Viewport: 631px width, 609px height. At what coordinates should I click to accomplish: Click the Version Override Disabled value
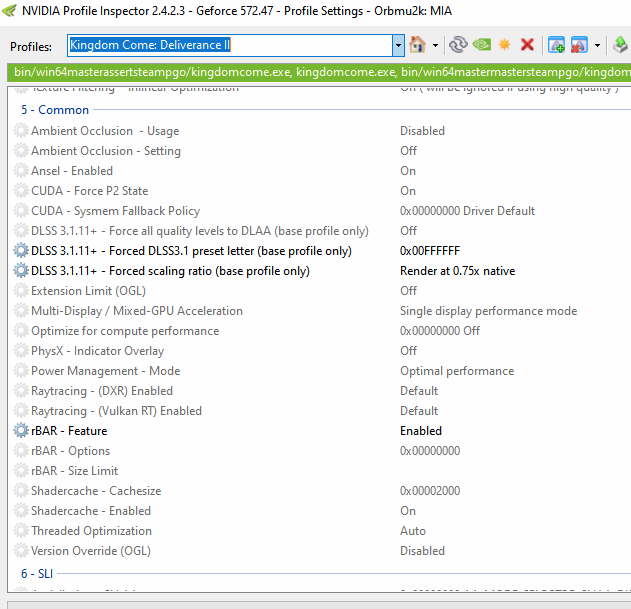point(422,551)
